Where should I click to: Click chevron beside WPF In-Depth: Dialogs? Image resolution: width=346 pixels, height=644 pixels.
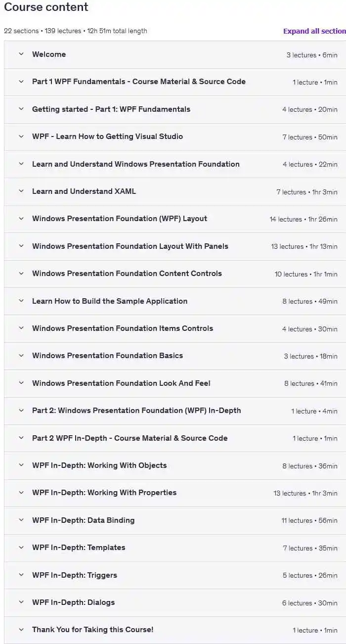click(x=21, y=602)
